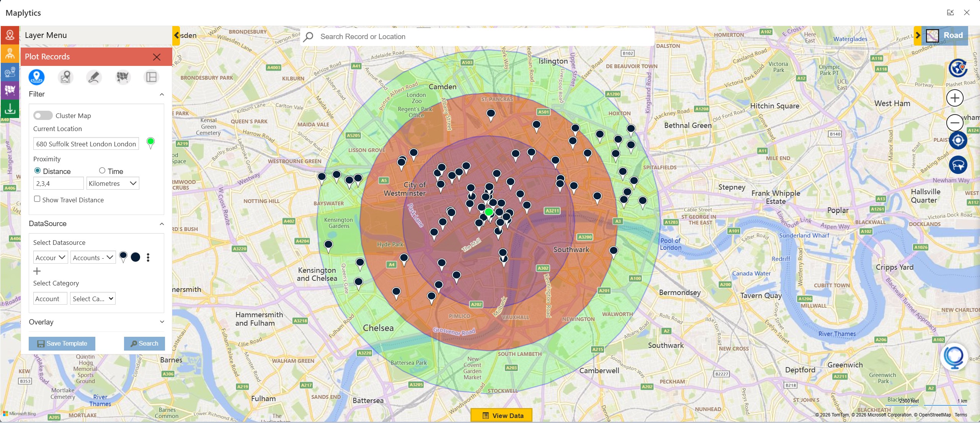Screen dimensions: 980x423
Task: Enable the Show Travel Distance checkbox
Action: (37, 199)
